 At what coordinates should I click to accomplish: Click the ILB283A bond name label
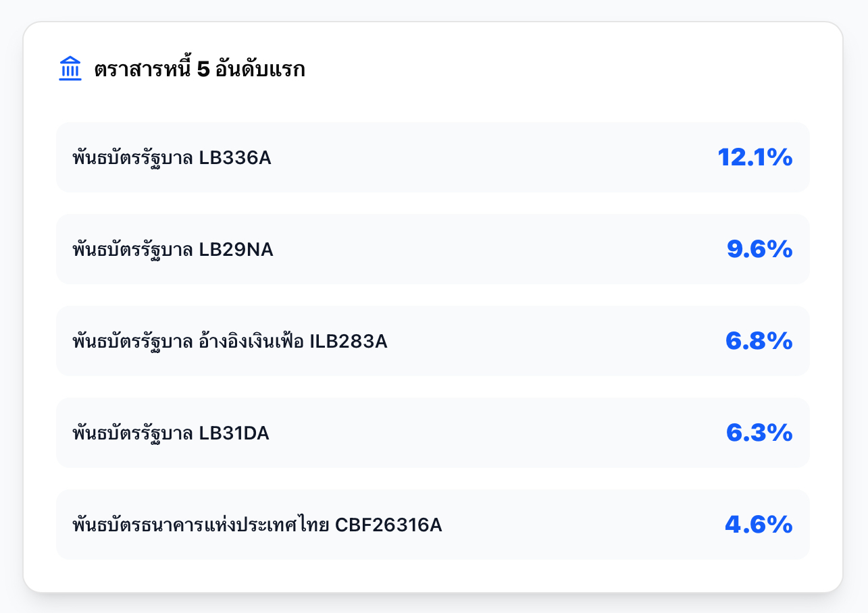point(231,340)
